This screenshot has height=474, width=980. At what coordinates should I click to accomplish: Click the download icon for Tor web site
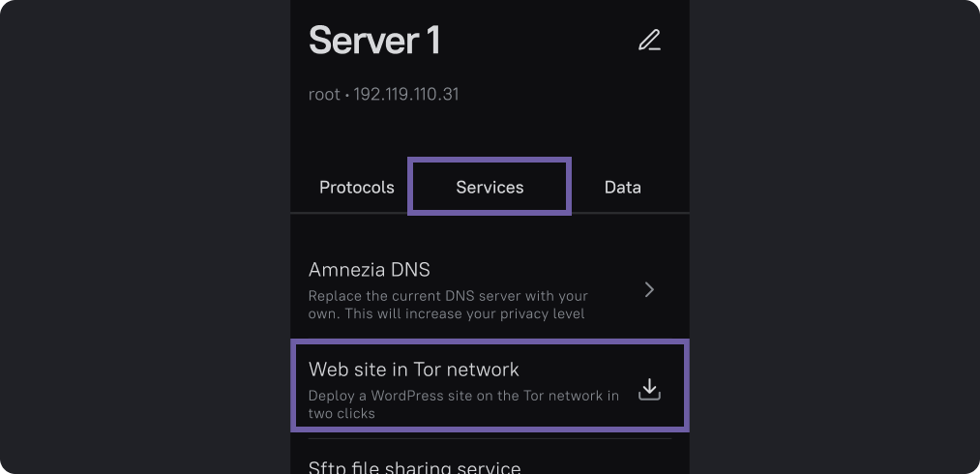point(649,389)
